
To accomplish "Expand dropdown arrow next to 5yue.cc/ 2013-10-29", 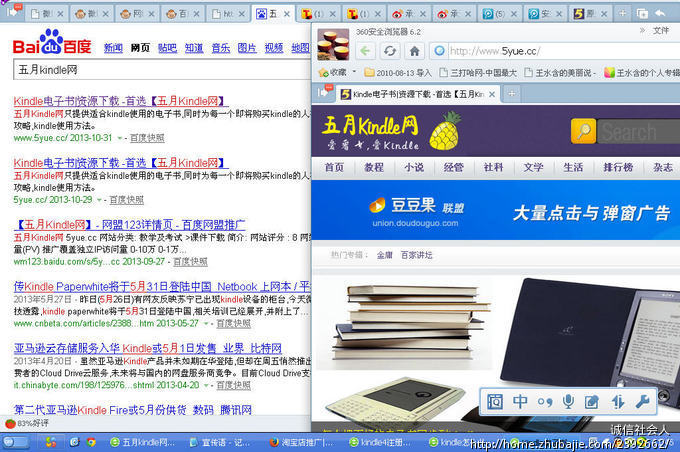I will pyautogui.click(x=99, y=200).
